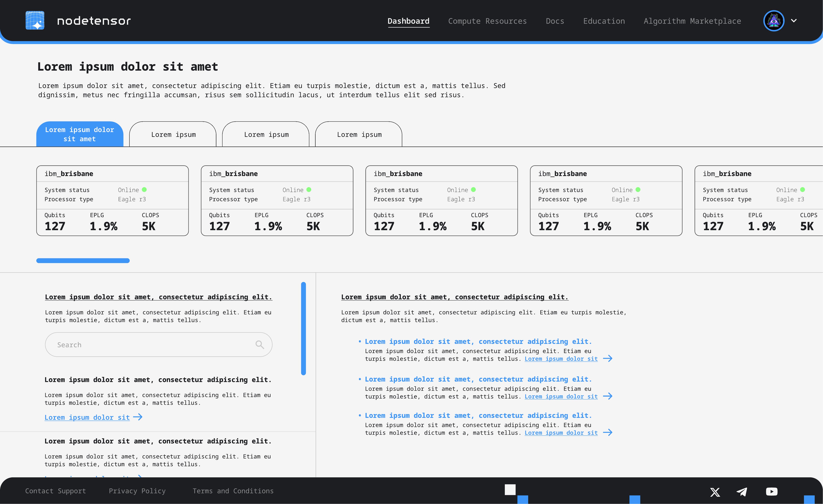Click the arrow icon beside left column link
Image resolution: width=823 pixels, height=504 pixels.
point(138,417)
